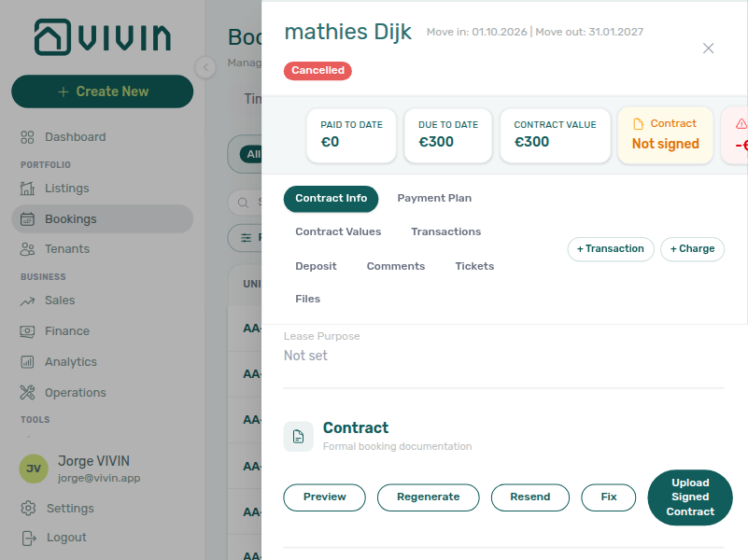Open the Deposit tab
This screenshot has height=560, width=748.
[x=316, y=266]
